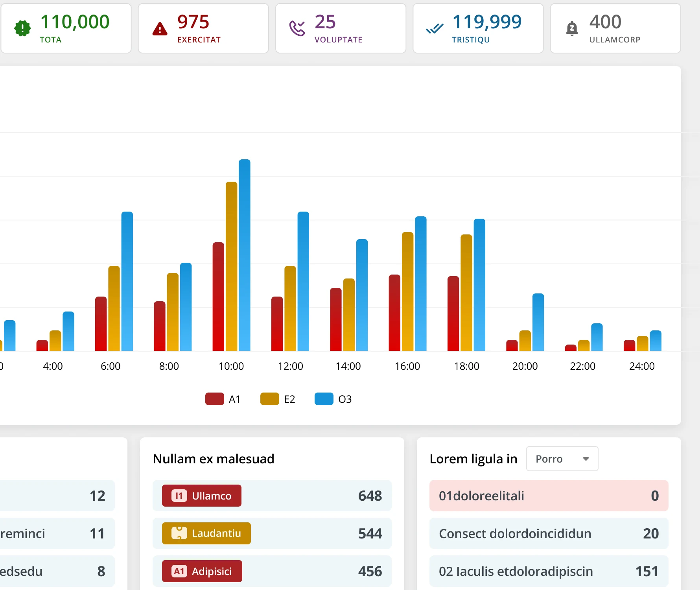The image size is (700, 590).
Task: Click the 10:00 axis label
Action: [x=231, y=366]
